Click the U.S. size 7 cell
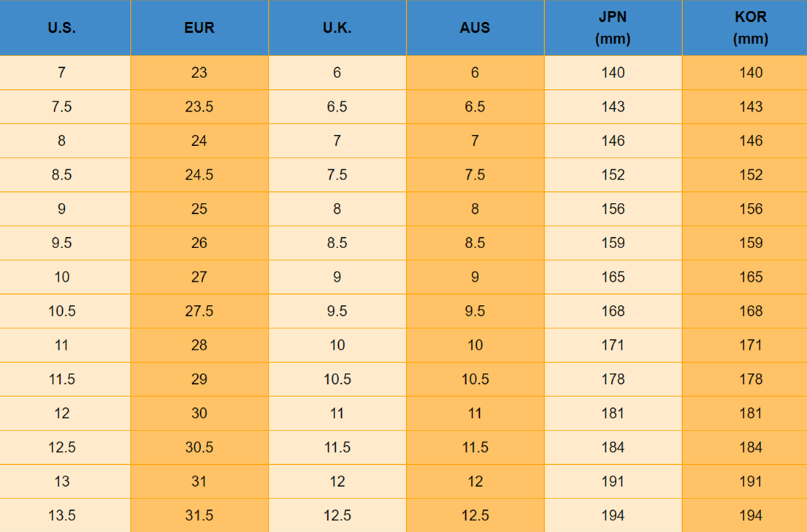The width and height of the screenshot is (807, 532). coord(61,73)
